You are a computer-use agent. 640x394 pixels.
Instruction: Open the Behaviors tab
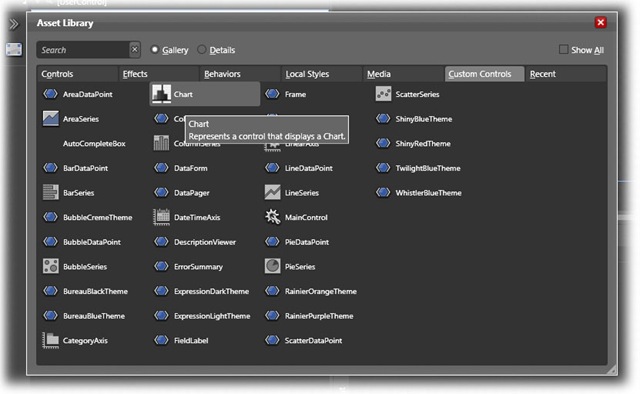[x=240, y=74]
